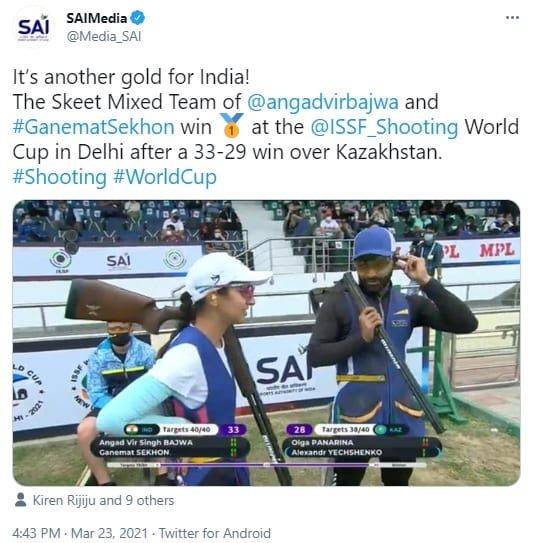Click the SAI profile avatar
The image size is (533, 543).
click(x=34, y=28)
